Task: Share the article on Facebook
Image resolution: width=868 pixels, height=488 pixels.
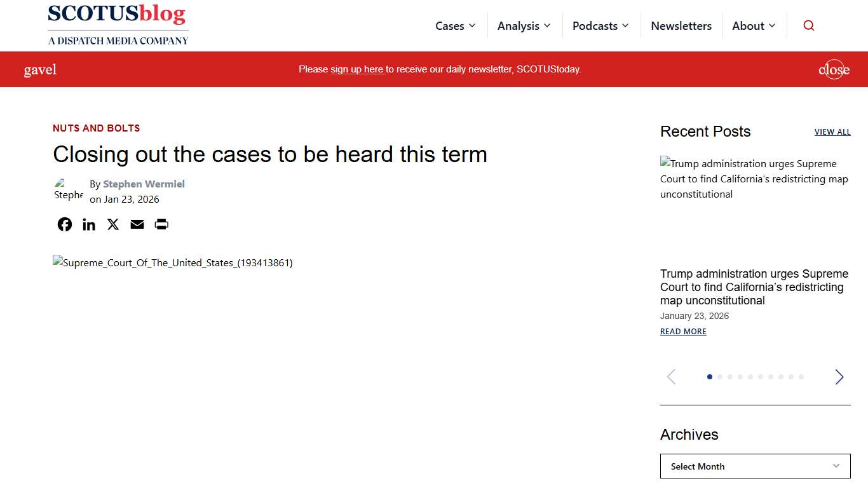Action: [x=64, y=224]
